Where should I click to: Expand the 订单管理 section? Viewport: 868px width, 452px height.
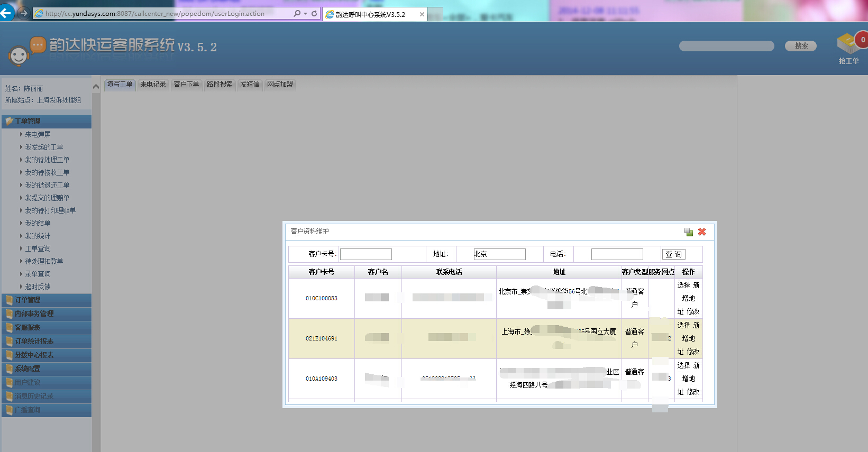[47, 300]
